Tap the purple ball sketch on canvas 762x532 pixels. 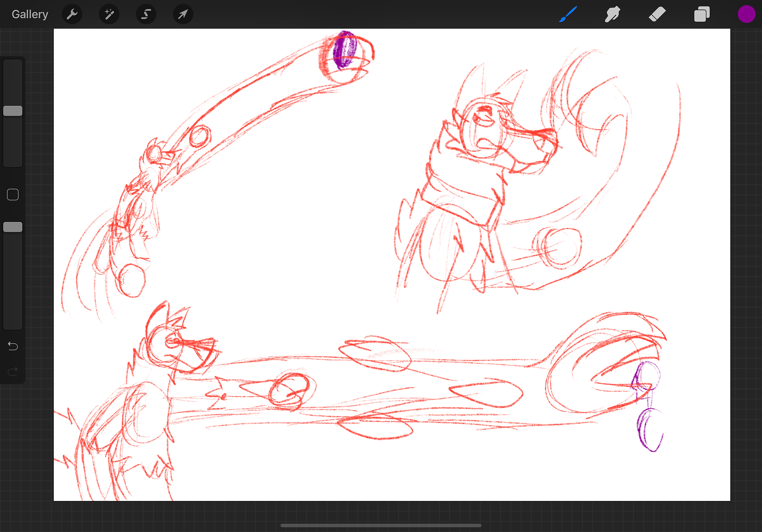[344, 50]
